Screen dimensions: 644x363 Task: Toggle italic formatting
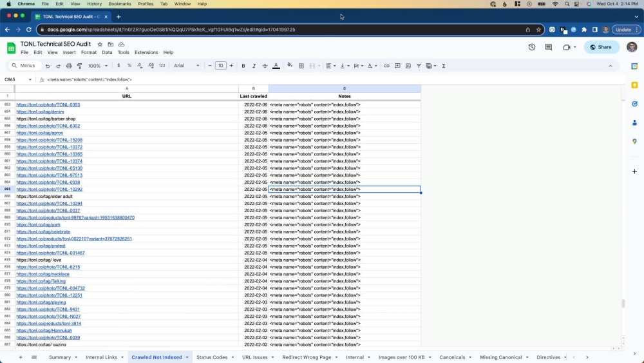(254, 66)
